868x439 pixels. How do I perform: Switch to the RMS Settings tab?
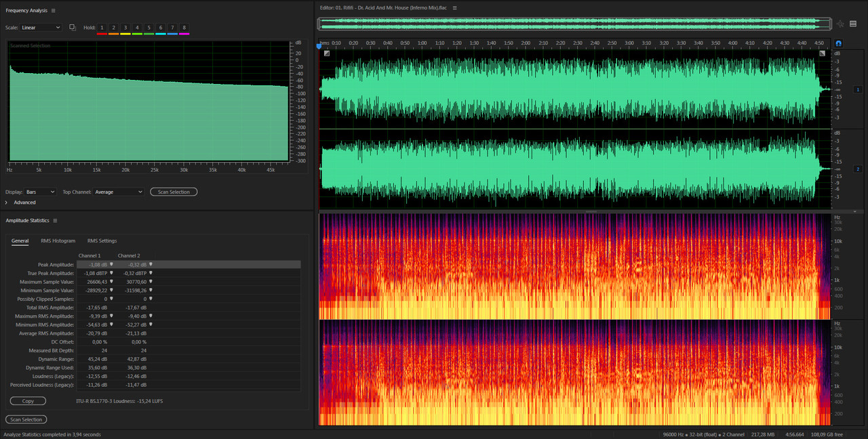click(102, 241)
